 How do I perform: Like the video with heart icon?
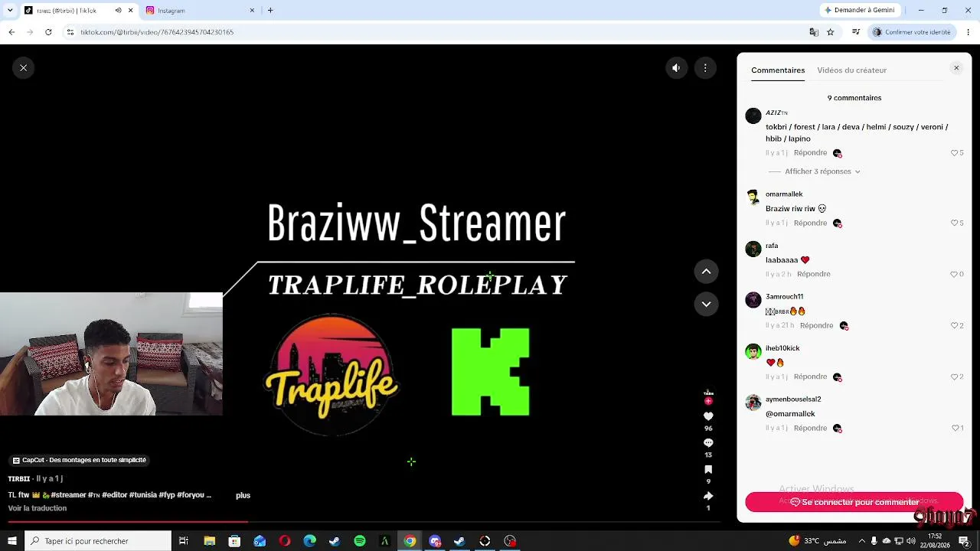tap(708, 416)
